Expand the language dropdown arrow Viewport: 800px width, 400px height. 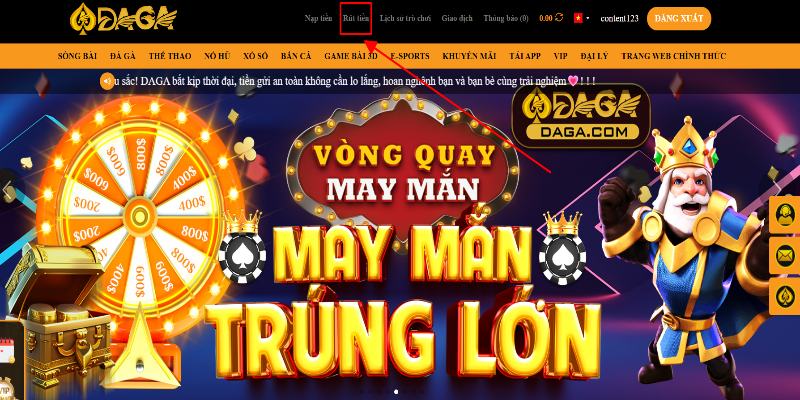(588, 18)
